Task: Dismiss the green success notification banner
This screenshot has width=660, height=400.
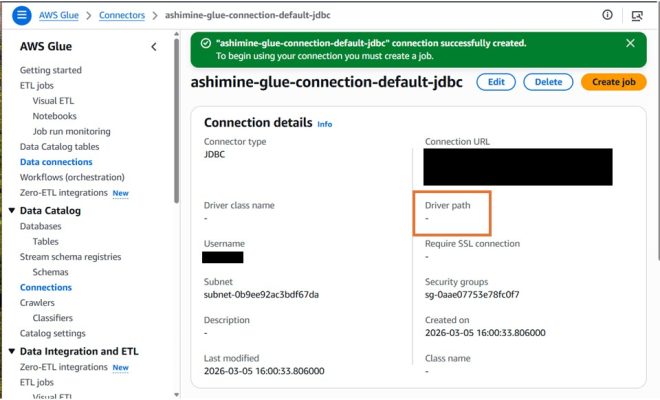Action: (x=630, y=44)
